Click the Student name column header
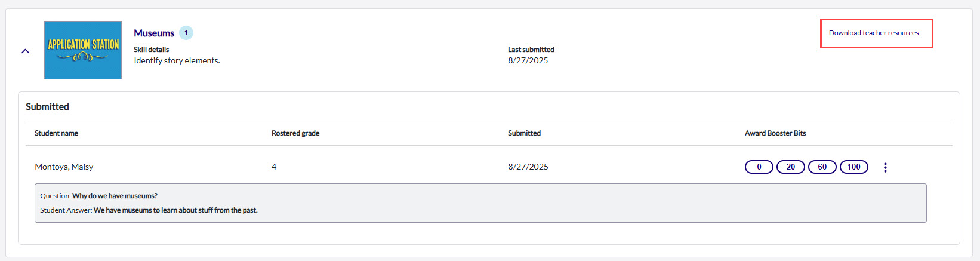This screenshot has height=261, width=980. [x=56, y=133]
